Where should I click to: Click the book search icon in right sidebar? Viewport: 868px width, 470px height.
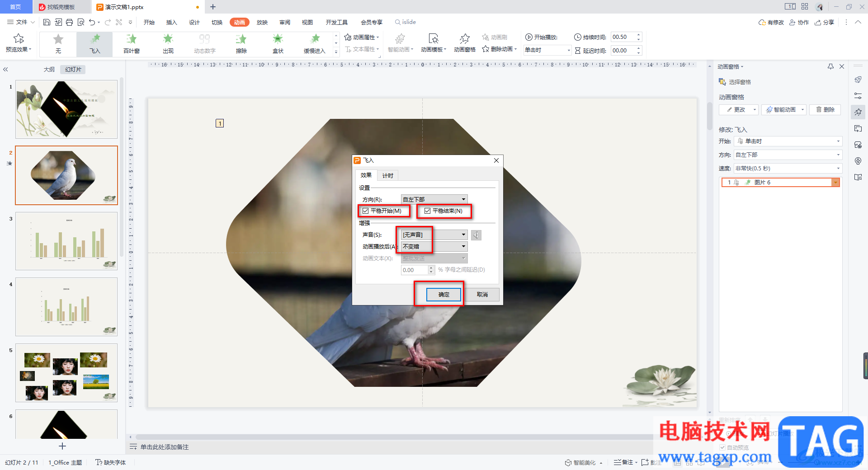(858, 177)
